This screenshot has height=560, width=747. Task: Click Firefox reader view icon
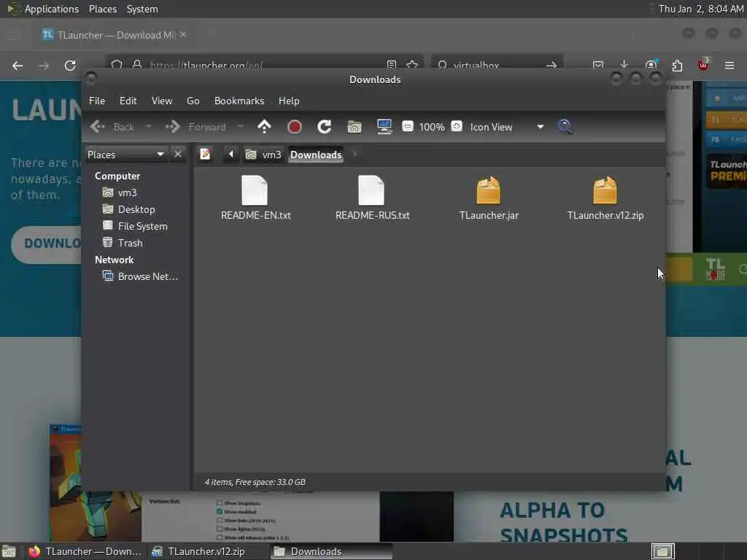point(391,65)
